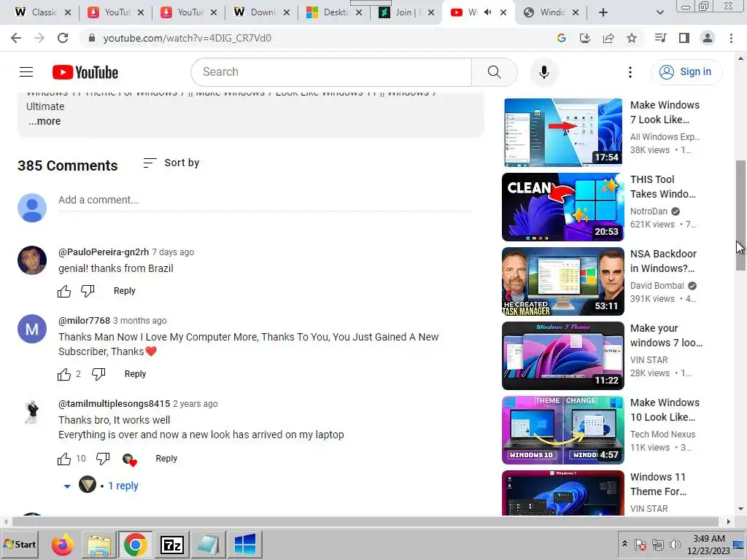Click the vertical page scrollbar thumb
This screenshot has width=747, height=560.
tap(740, 215)
